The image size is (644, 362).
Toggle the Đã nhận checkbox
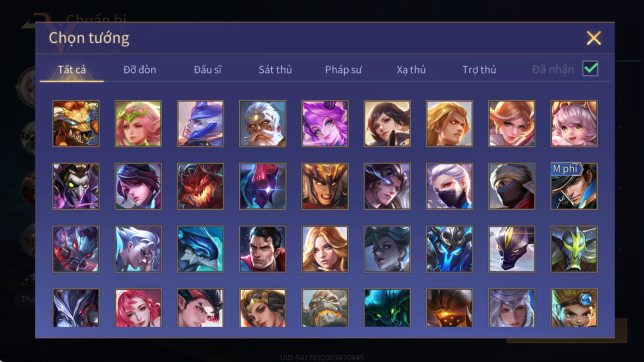tap(590, 69)
